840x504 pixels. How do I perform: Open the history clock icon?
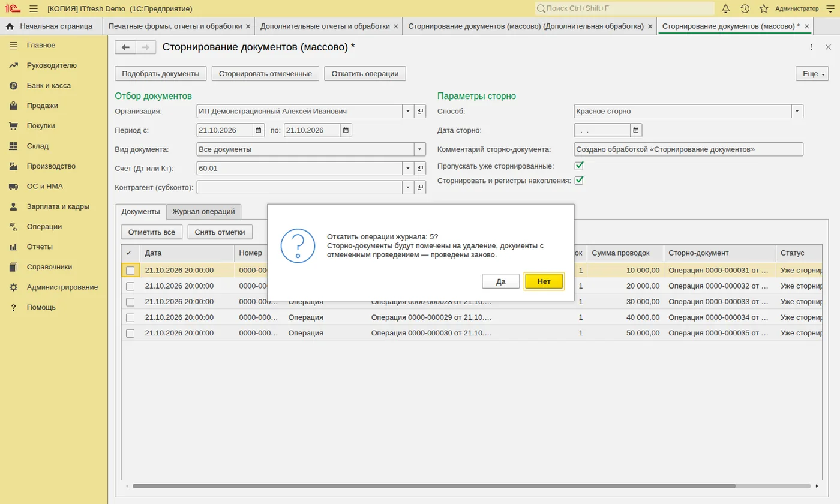point(745,8)
